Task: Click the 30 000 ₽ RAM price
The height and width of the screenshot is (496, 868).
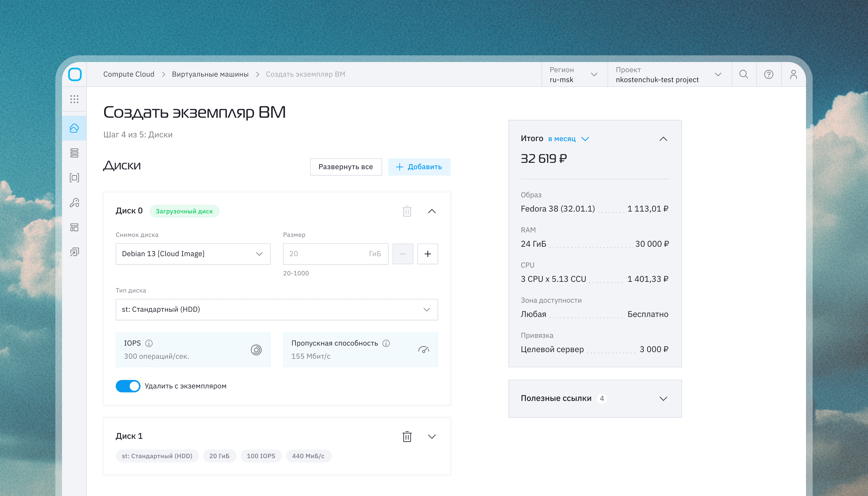Action: pyautogui.click(x=652, y=244)
